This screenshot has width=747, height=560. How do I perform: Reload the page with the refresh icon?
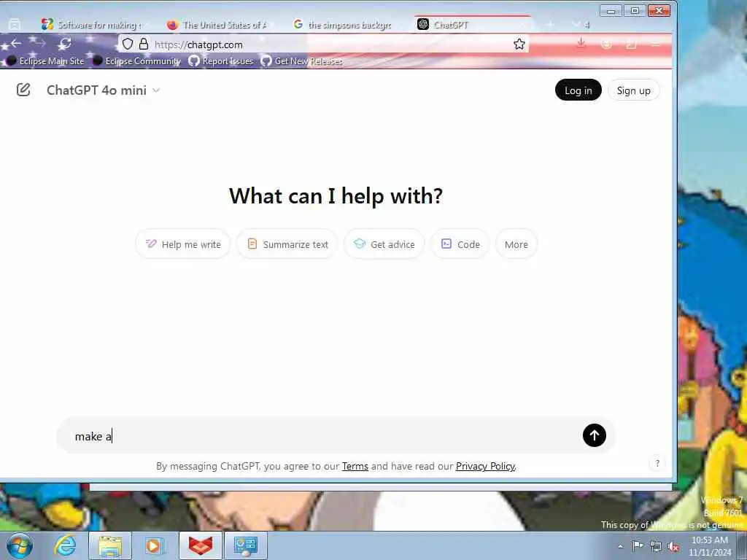(64, 44)
